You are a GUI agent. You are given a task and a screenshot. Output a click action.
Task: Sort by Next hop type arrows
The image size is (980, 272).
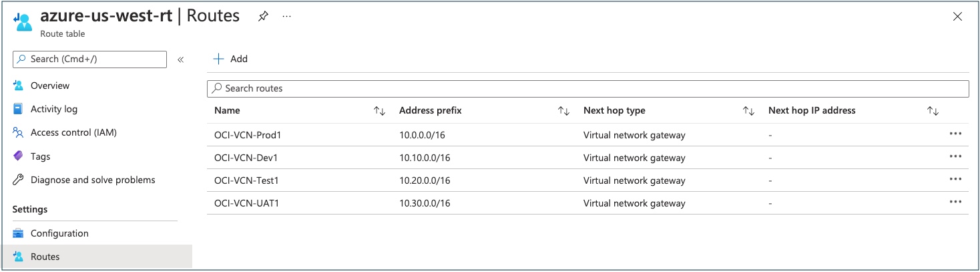[748, 111]
